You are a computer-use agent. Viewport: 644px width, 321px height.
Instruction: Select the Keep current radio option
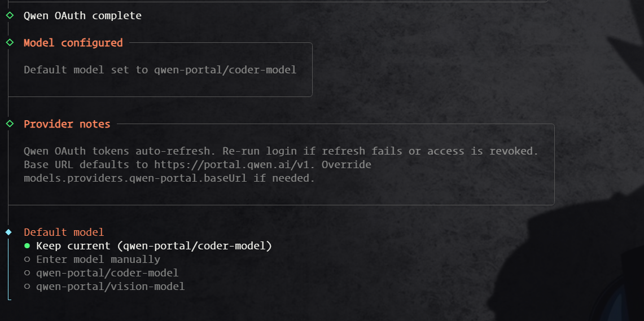[27, 246]
